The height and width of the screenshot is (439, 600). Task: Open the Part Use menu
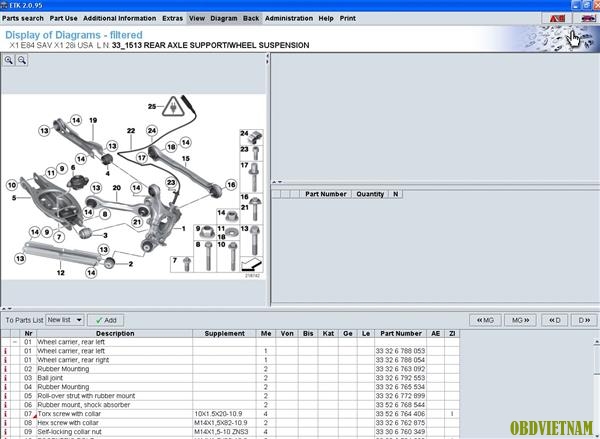(x=64, y=18)
